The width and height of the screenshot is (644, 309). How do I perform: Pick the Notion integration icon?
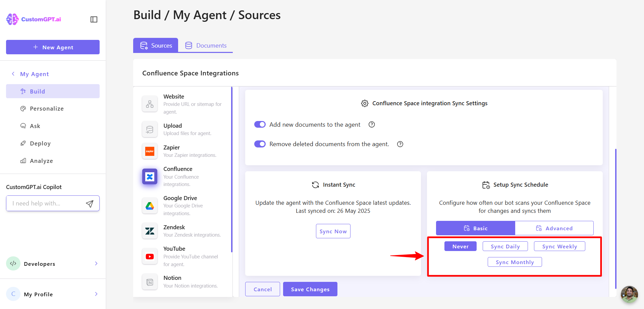pos(150,282)
